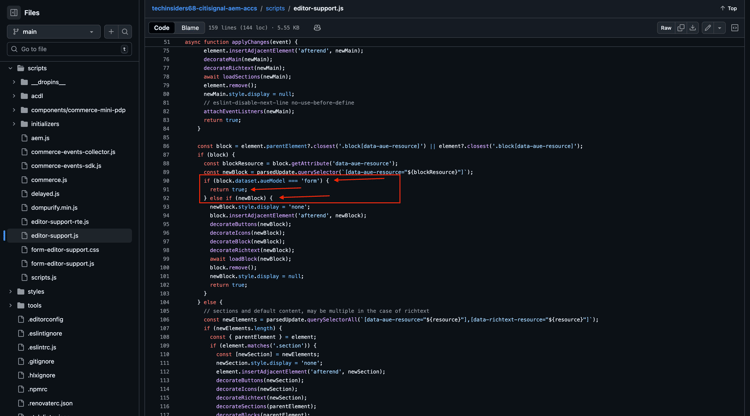The image size is (750, 416).
Task: Open .eslintignore file
Action: (x=45, y=333)
